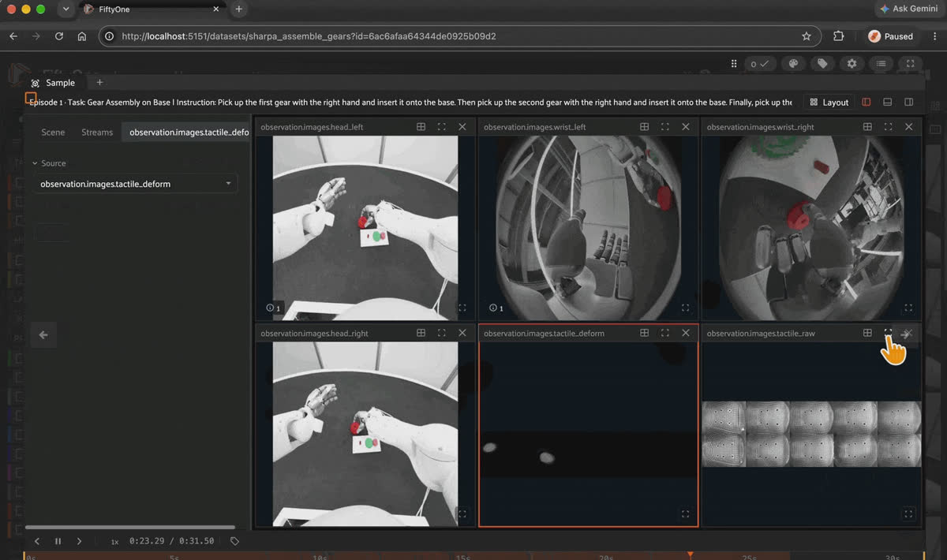This screenshot has height=560, width=947.
Task: Split the head_right panel with grid icon
Action: click(421, 334)
